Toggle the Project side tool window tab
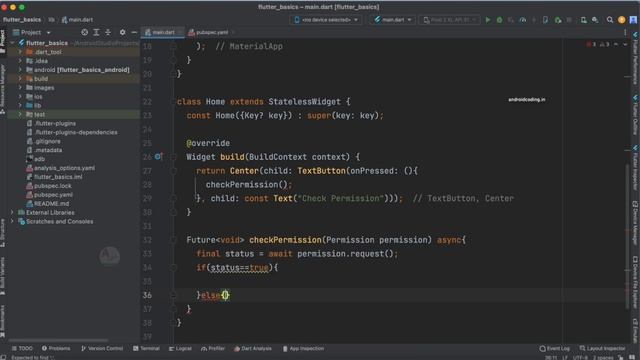This screenshot has height=360, width=640. click(x=3, y=41)
